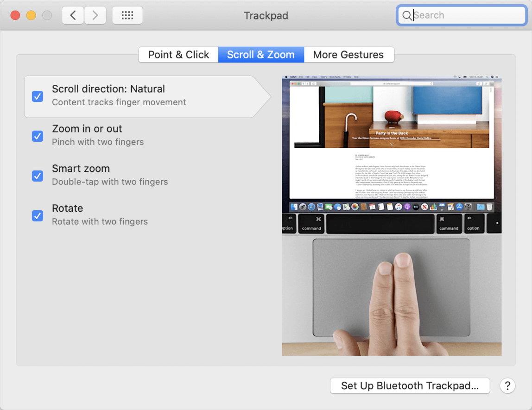This screenshot has height=410, width=532.
Task: Uncheck the Zoom in or out checkbox
Action: (38, 136)
